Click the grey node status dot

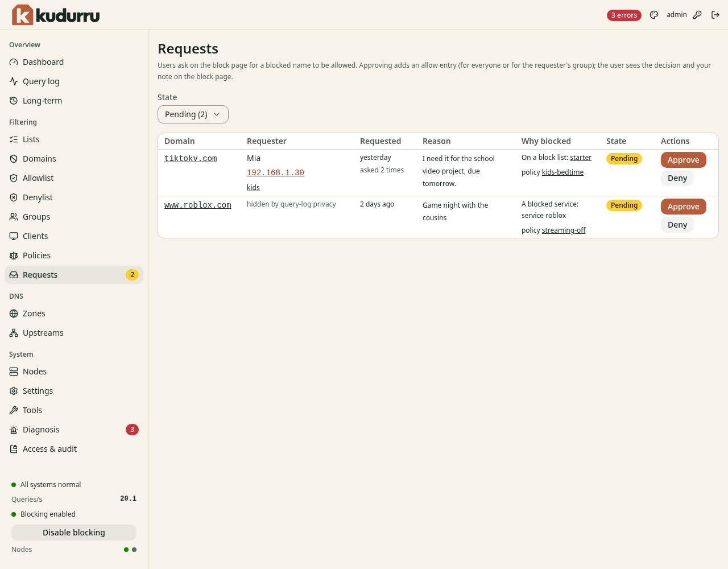[134, 550]
